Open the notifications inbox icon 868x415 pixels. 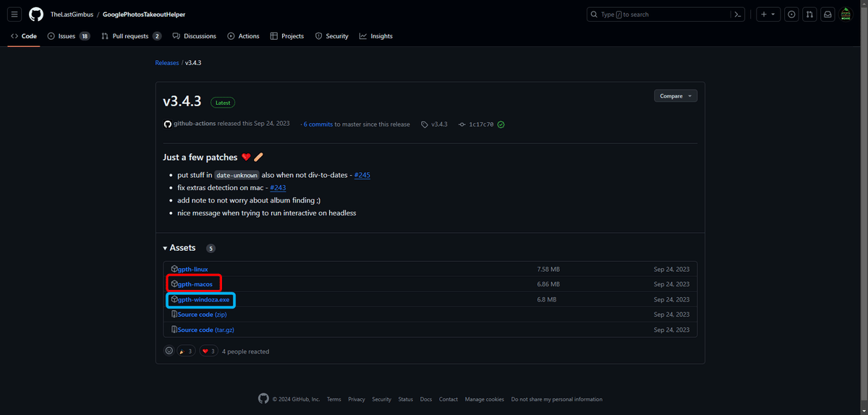(827, 14)
